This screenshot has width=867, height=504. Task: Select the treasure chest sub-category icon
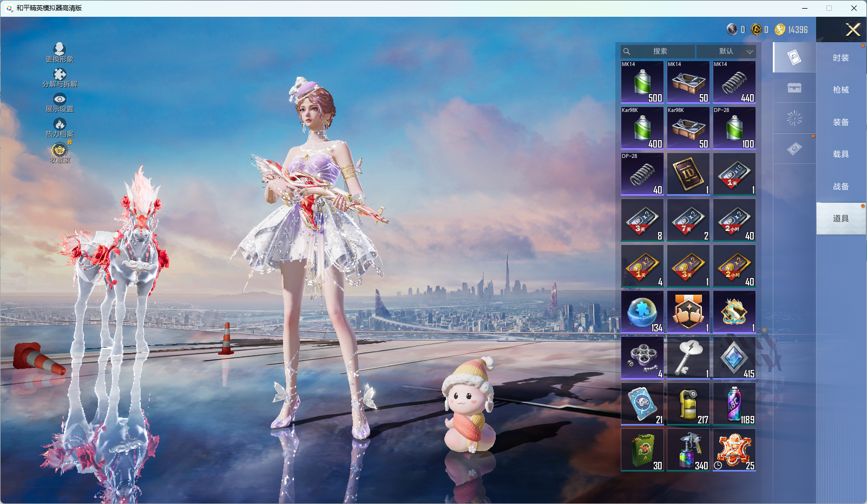point(794,88)
